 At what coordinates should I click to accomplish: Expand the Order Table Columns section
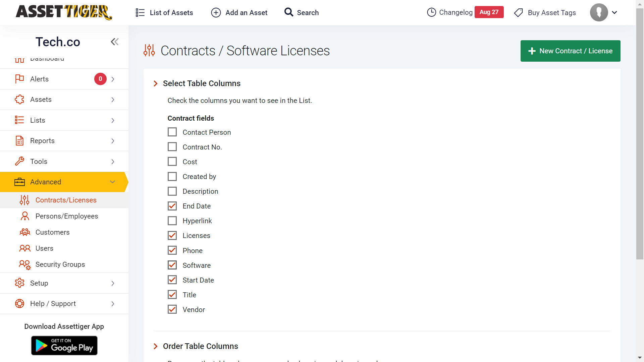200,346
